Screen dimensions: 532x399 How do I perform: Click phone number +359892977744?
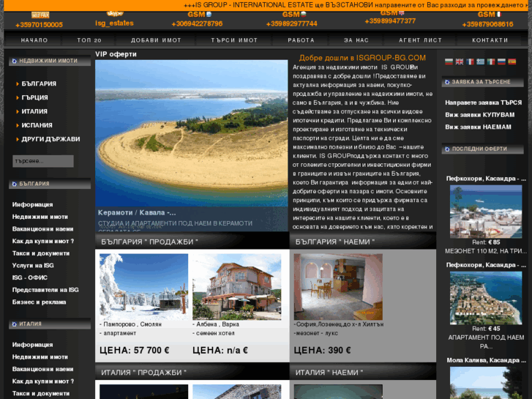(x=291, y=23)
